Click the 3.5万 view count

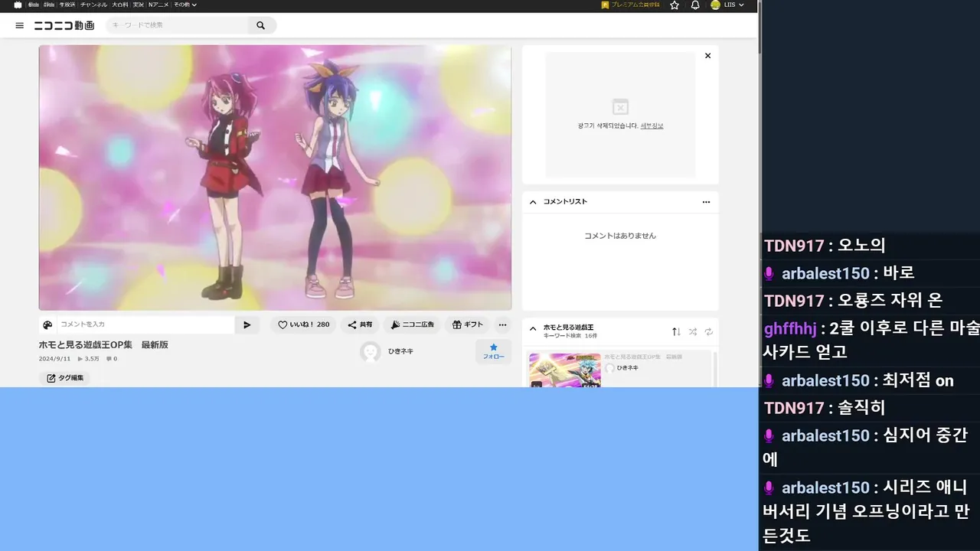pyautogui.click(x=88, y=359)
